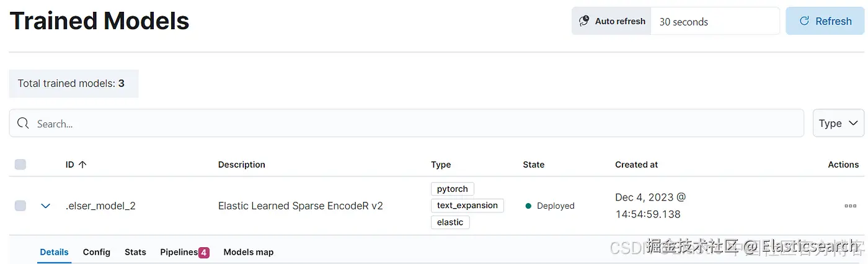Screen dimensions: 868x264
Task: Select the Details tab
Action: 54,252
